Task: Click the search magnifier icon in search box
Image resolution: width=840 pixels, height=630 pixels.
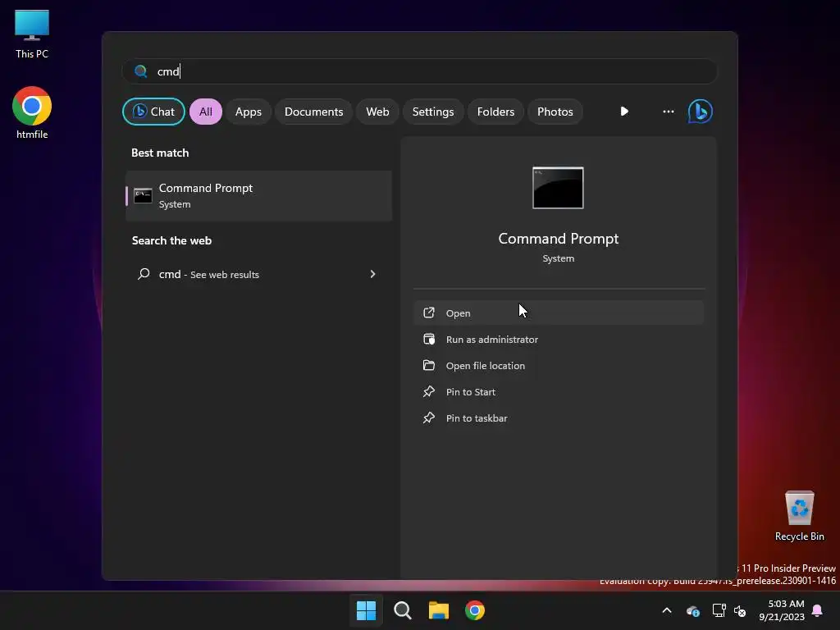Action: (x=141, y=71)
